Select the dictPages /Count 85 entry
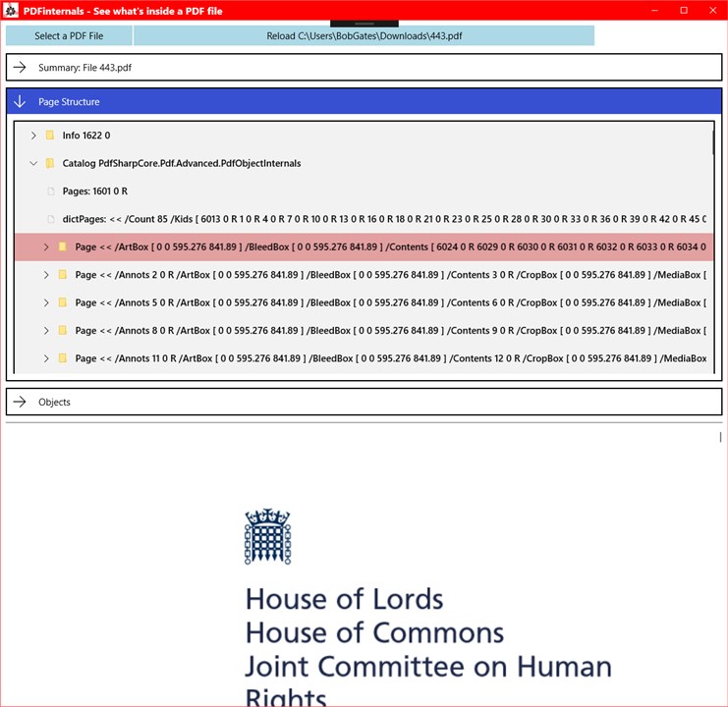 click(x=384, y=219)
